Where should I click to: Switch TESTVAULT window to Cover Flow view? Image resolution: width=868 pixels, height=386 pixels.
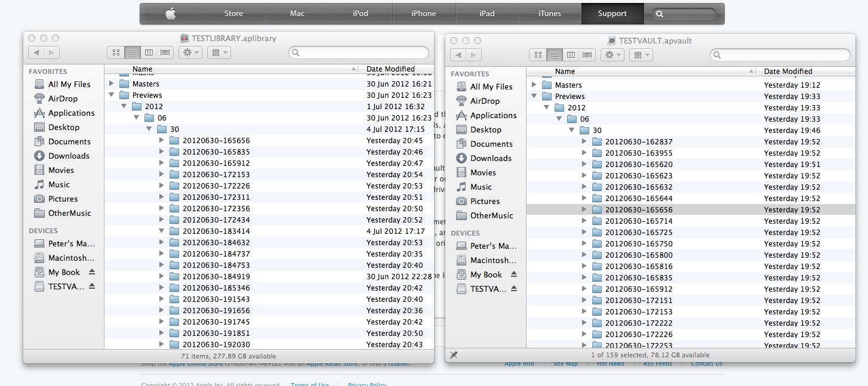pyautogui.click(x=587, y=55)
